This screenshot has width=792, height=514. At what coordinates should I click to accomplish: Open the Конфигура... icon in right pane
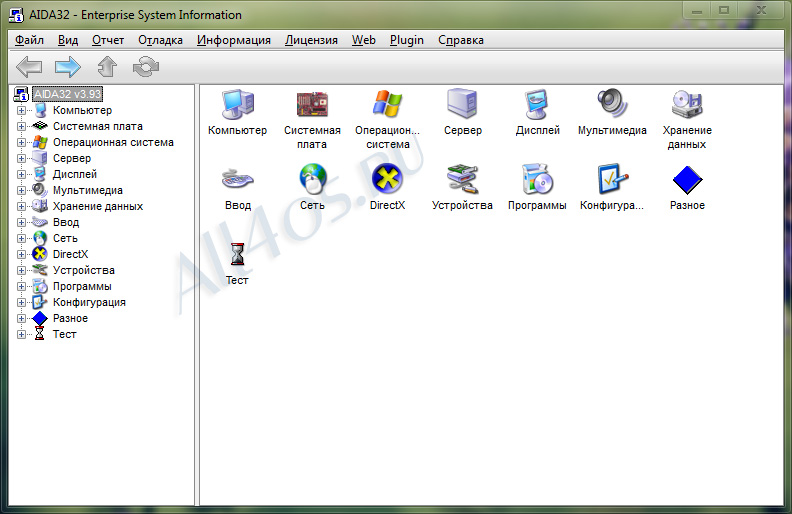point(612,179)
